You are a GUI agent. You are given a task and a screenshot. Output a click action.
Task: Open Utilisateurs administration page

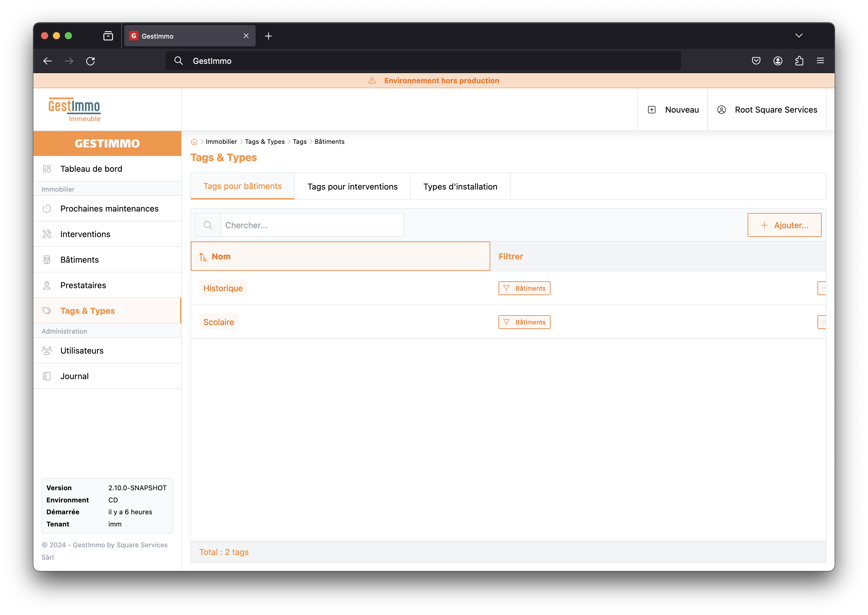click(x=81, y=351)
